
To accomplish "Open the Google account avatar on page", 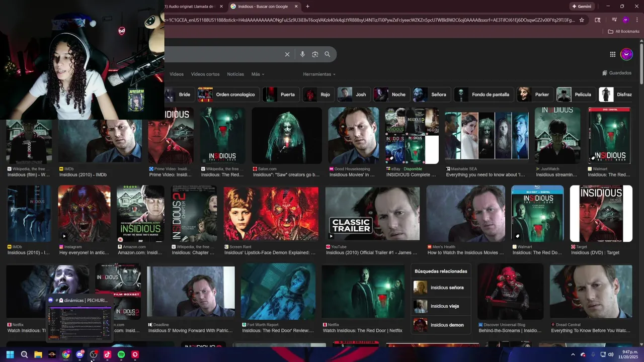I will click(x=626, y=54).
